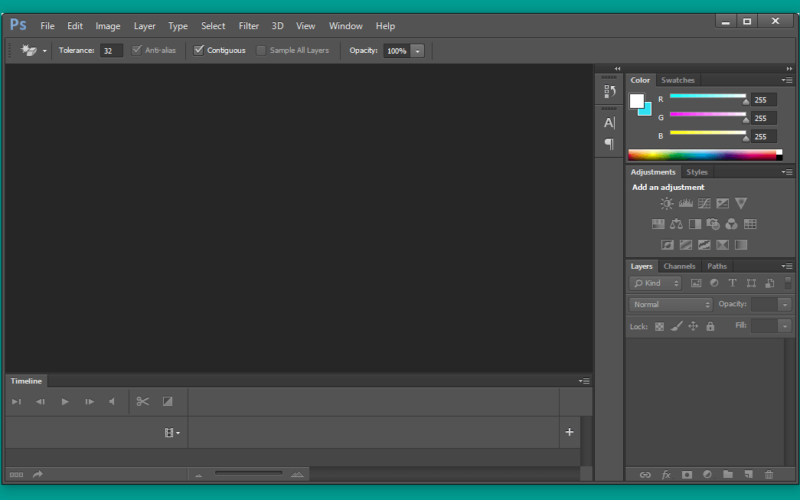The image size is (800, 500).
Task: Open the Normal blend mode dropdown
Action: [670, 305]
